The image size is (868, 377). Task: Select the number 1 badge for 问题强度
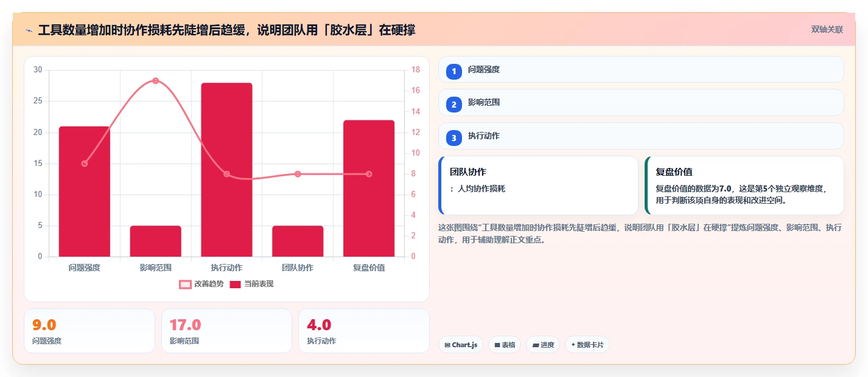point(453,71)
